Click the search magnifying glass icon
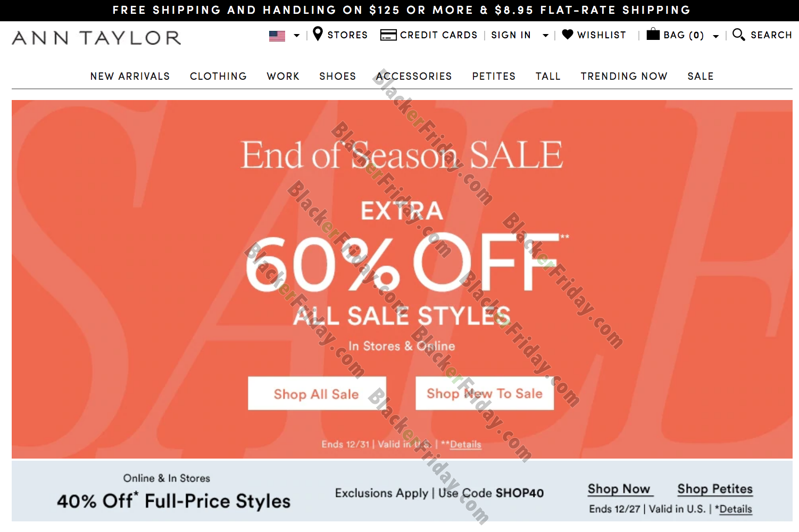 tap(738, 35)
